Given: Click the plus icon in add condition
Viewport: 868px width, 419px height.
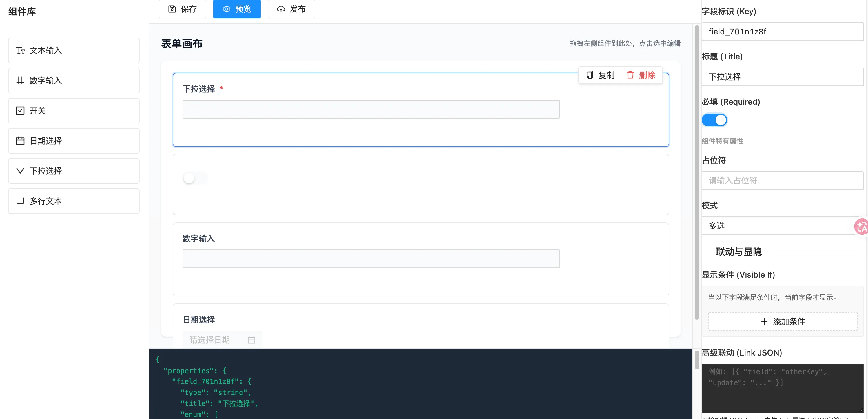Looking at the screenshot, I should [764, 321].
